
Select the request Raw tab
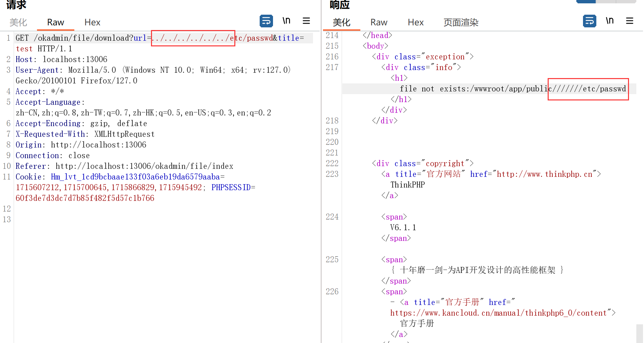55,22
